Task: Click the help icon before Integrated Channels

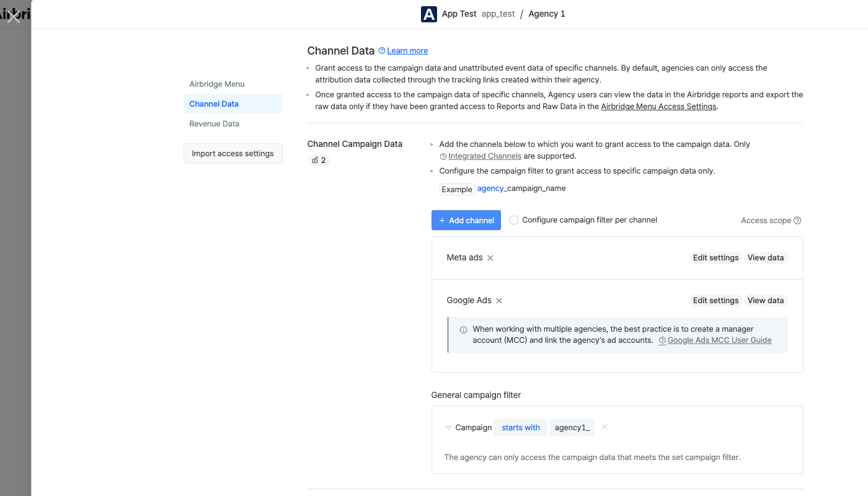Action: pyautogui.click(x=443, y=156)
